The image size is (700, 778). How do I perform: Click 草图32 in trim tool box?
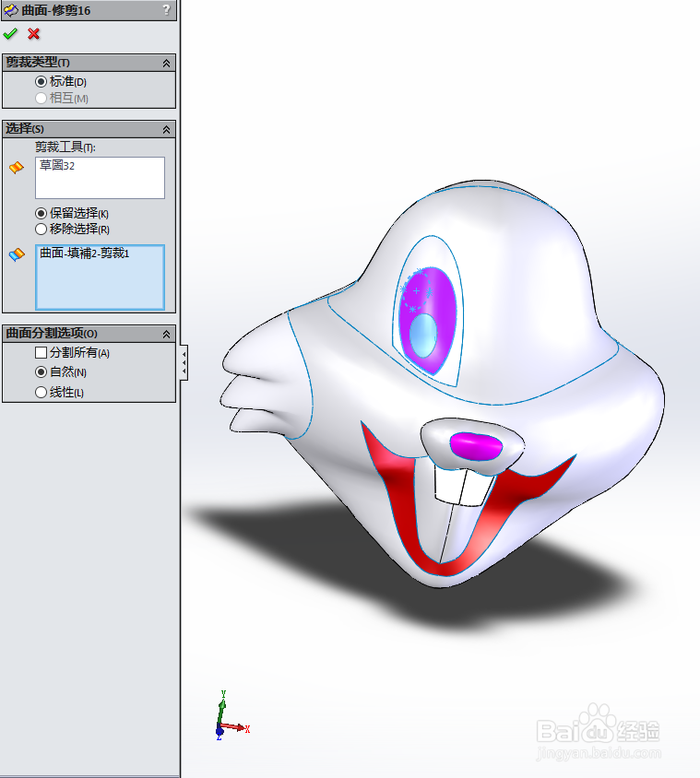tap(57, 165)
